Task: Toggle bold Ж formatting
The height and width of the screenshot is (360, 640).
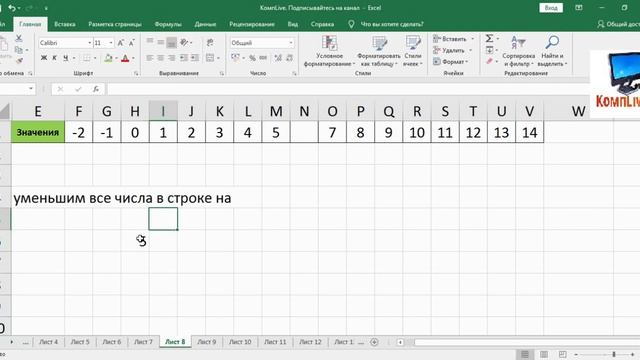Action: pyautogui.click(x=44, y=58)
